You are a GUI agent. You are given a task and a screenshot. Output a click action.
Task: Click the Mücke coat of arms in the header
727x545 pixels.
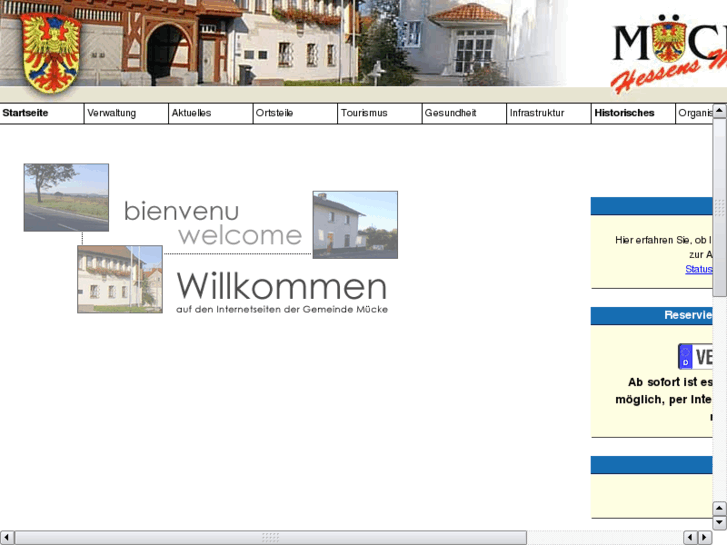[51, 52]
